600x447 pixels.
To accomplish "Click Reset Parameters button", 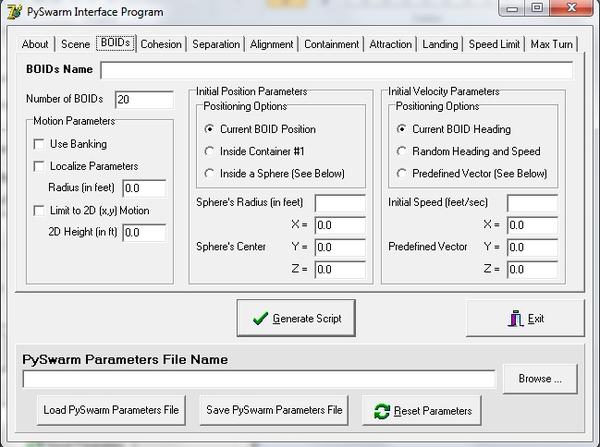I will 422,411.
